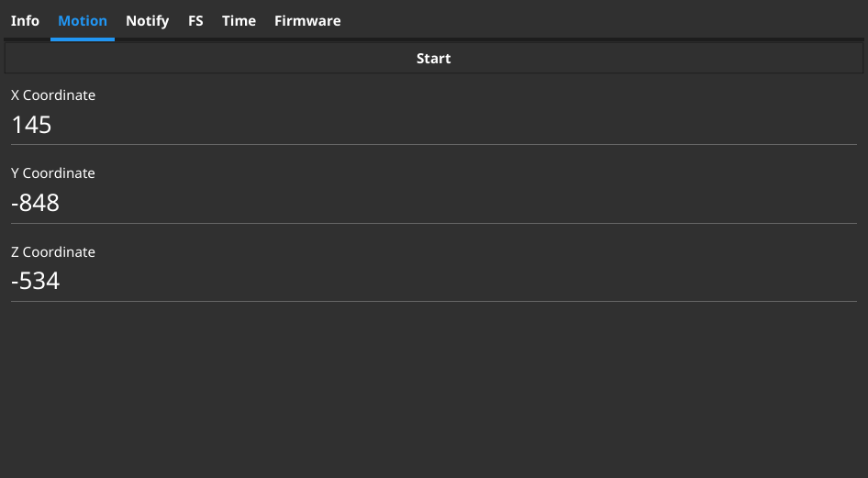Select the Motion tab
868x478 pixels.
(83, 20)
